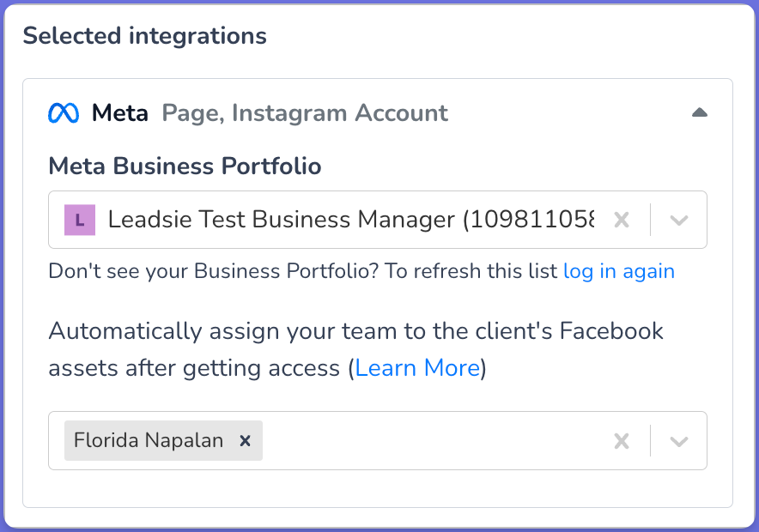This screenshot has width=759, height=532.
Task: Open the Business Portfolio dropdown arrow
Action: pos(679,221)
